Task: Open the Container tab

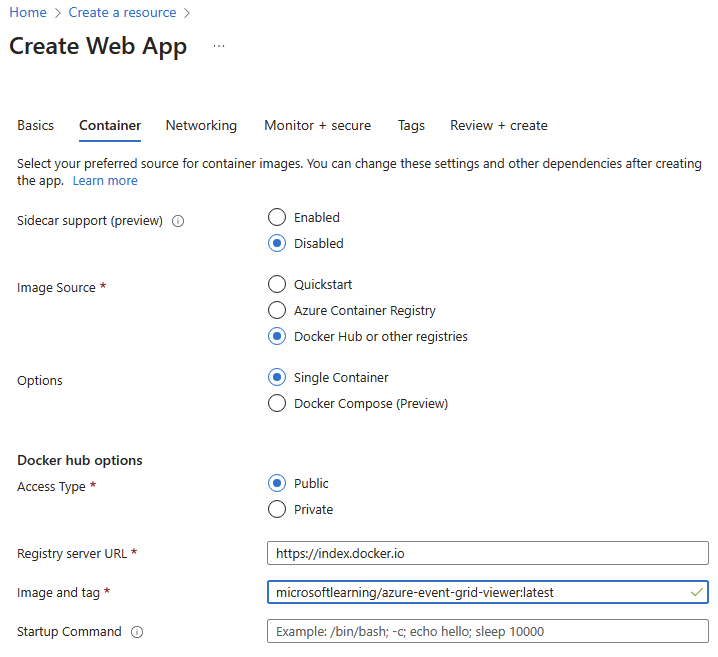Action: pyautogui.click(x=110, y=125)
